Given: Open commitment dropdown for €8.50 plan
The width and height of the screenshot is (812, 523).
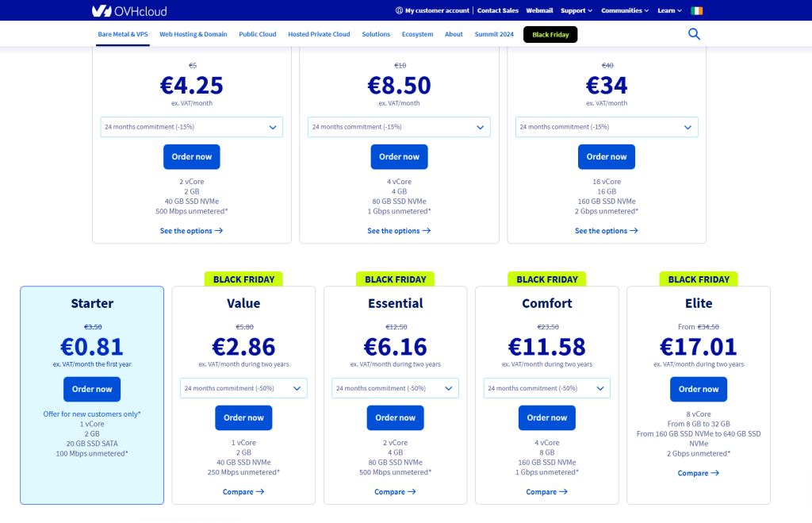Looking at the screenshot, I should click(399, 127).
